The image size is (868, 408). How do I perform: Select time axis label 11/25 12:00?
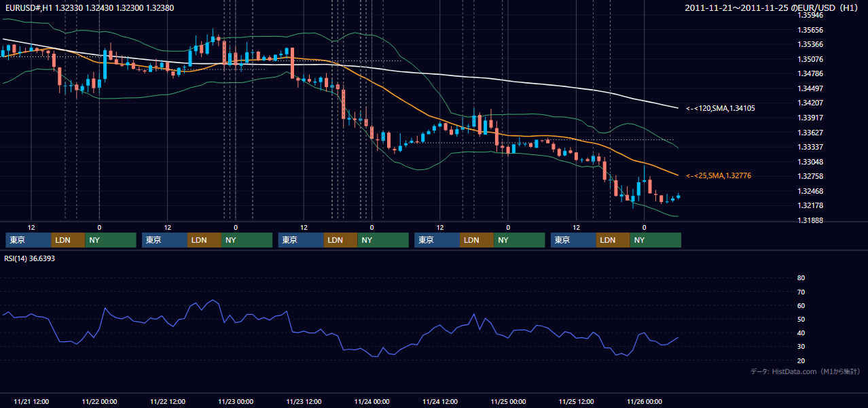(x=577, y=401)
